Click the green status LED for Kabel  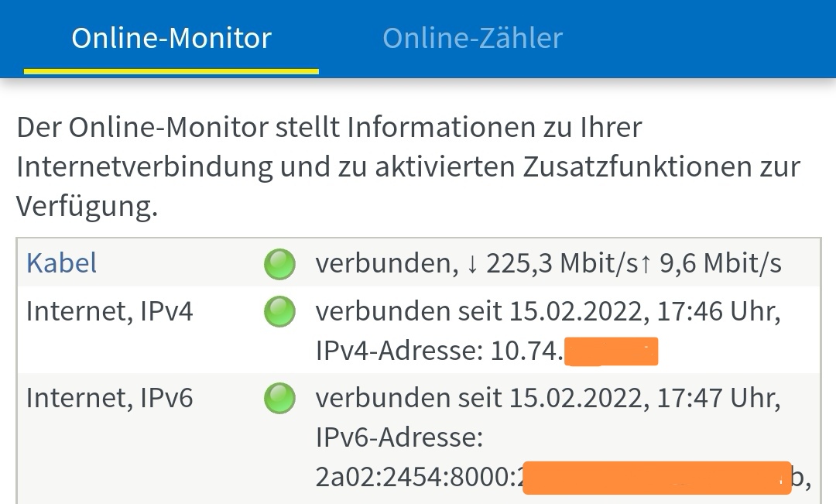coord(279,264)
